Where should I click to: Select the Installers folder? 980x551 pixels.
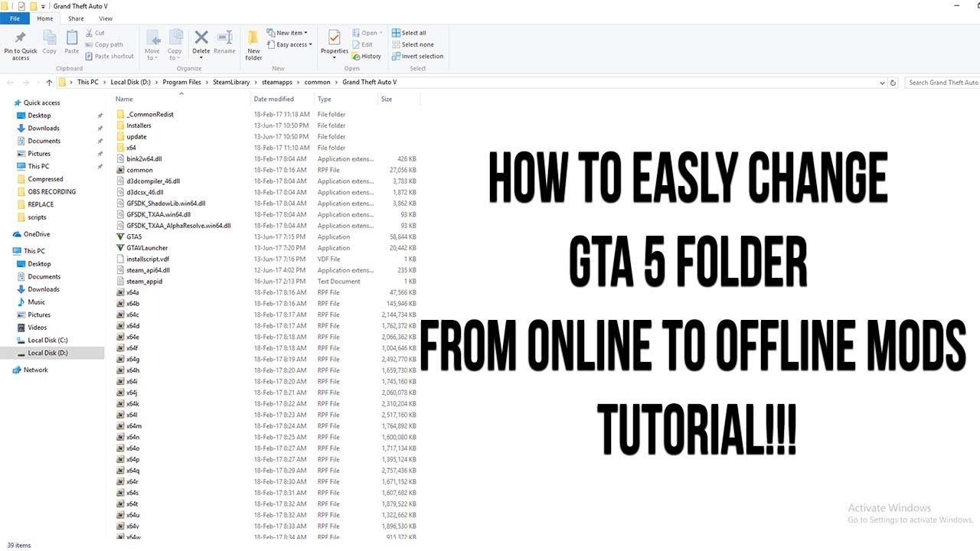[x=134, y=126]
